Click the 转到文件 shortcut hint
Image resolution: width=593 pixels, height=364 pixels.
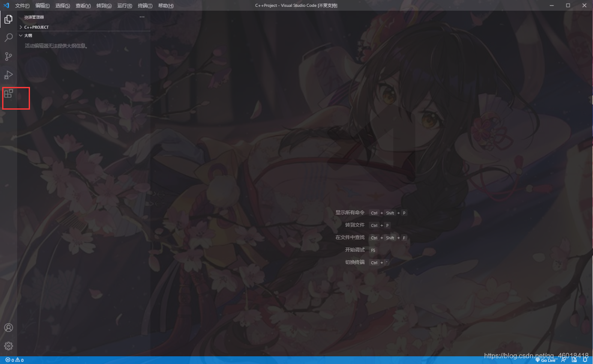[355, 225]
